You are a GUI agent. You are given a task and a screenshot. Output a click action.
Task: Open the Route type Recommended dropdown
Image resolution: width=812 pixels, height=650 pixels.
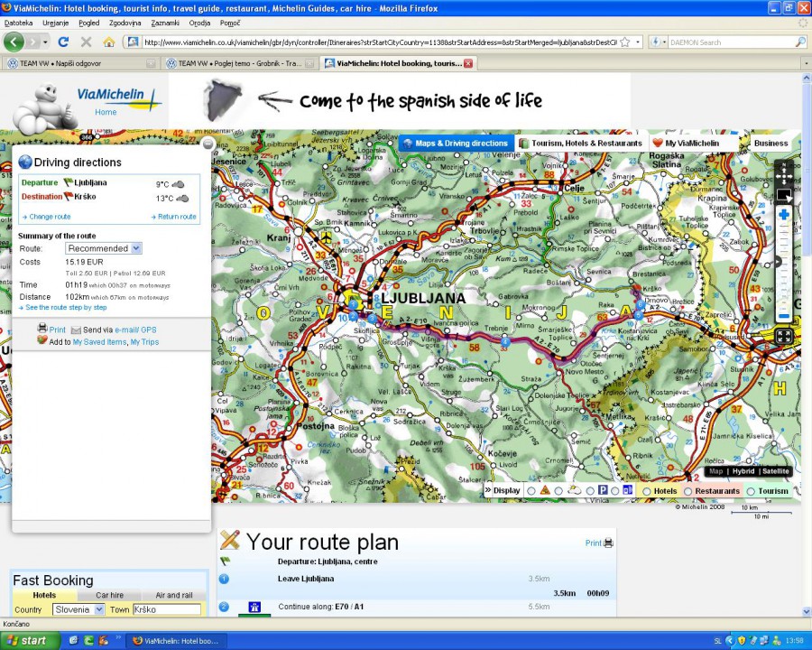104,248
